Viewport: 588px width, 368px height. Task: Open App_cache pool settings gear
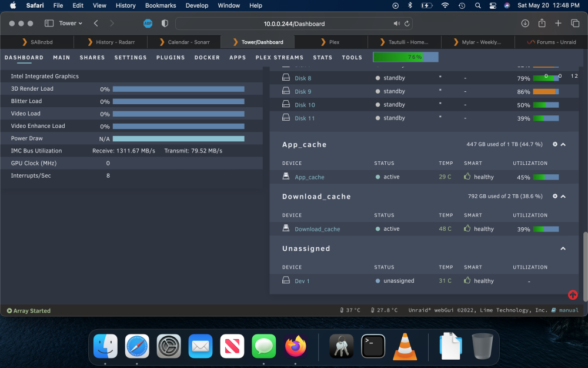click(555, 144)
